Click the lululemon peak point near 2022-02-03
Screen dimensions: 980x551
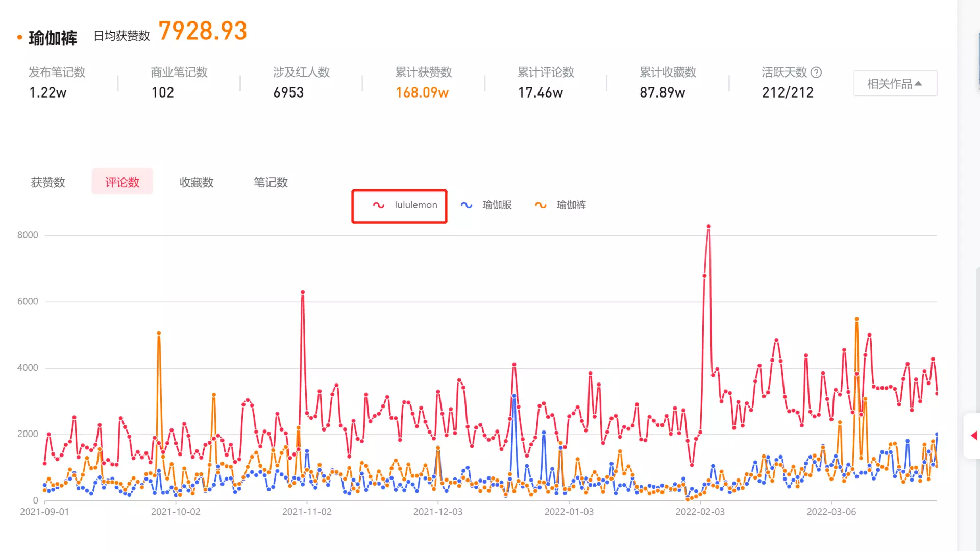coord(708,226)
